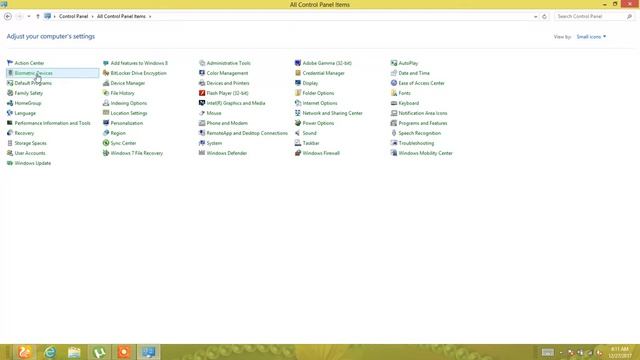Screen dimensions: 640x360
Task: Expand the arrow after All Control Panel Items
Action: [x=150, y=16]
